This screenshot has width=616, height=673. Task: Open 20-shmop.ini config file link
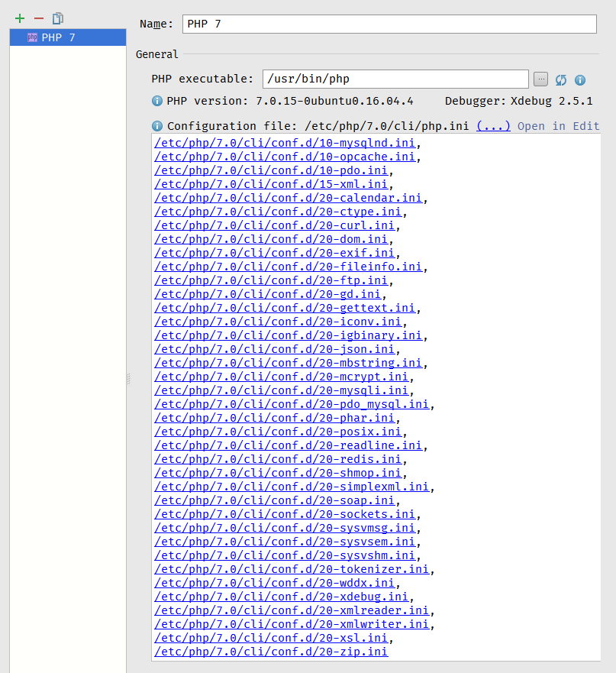click(x=278, y=473)
